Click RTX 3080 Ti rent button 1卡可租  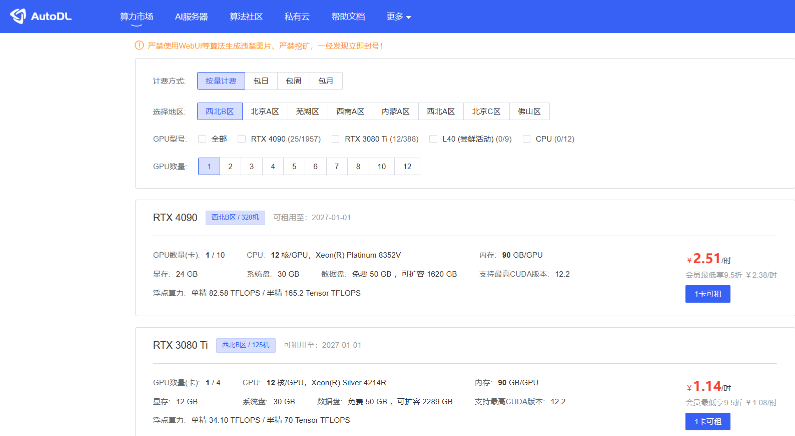tap(707, 421)
